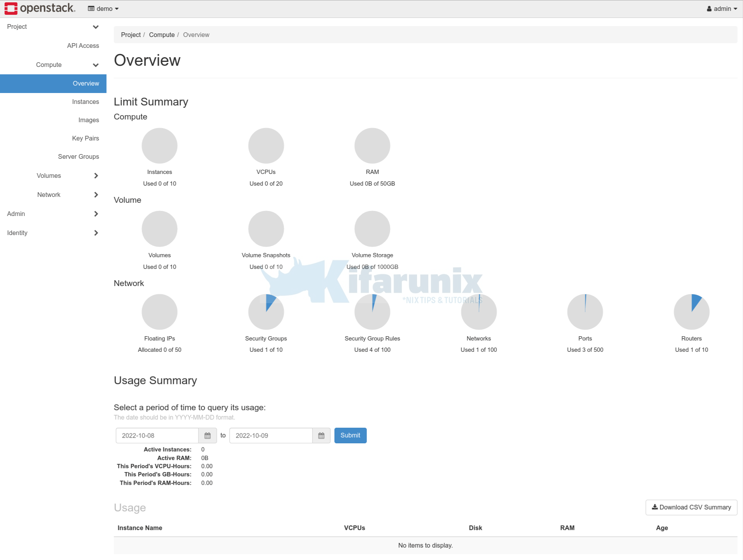
Task: Click the Floating IPs usage chart
Action: [x=159, y=311]
